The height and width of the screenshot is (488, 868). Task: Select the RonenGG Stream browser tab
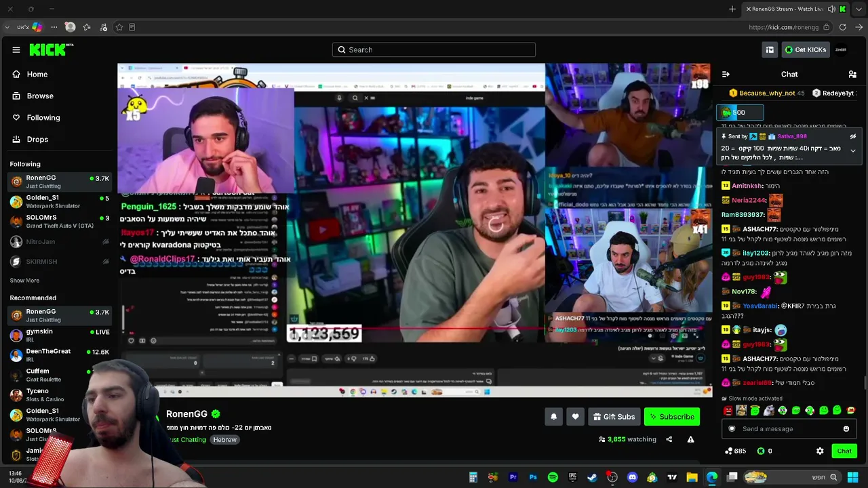795,9
